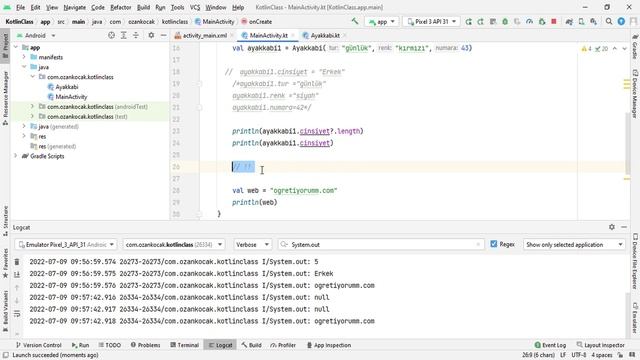Select MainActivity in the project tree

[x=67, y=97]
